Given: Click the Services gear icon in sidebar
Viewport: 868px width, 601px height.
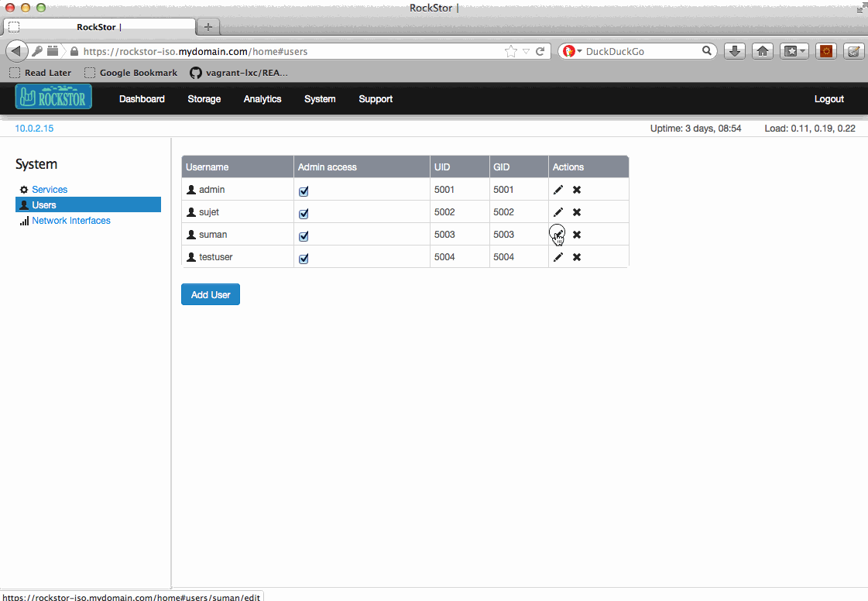Looking at the screenshot, I should tap(24, 190).
